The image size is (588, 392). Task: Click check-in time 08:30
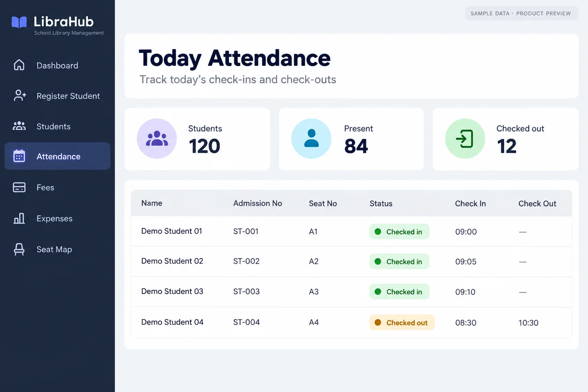pos(465,323)
